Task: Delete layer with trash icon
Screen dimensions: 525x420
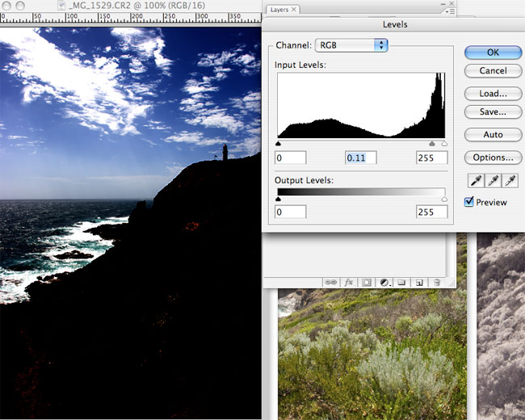Action: point(436,283)
